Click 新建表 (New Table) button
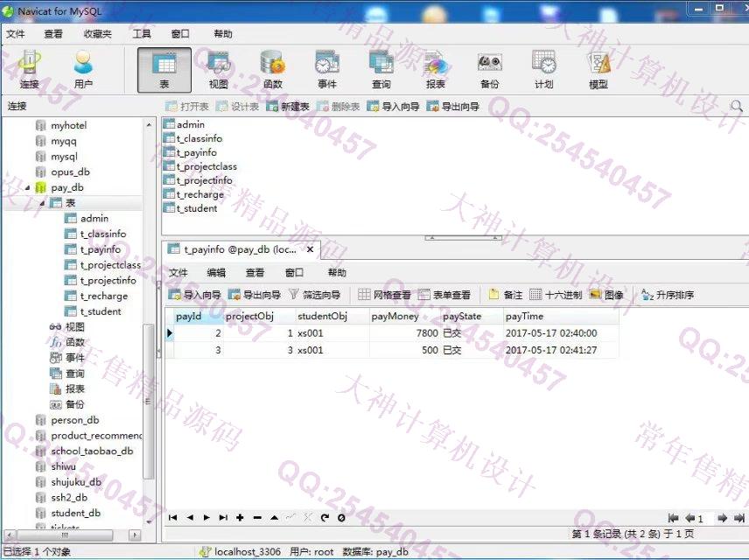Image resolution: width=749 pixels, height=560 pixels. pyautogui.click(x=288, y=106)
